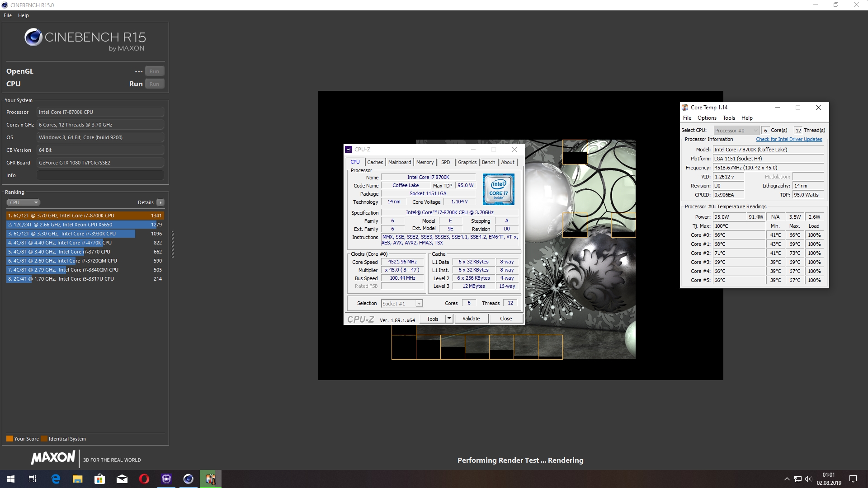The height and width of the screenshot is (488, 868).
Task: Open the Cinebench File menu
Action: (x=8, y=15)
